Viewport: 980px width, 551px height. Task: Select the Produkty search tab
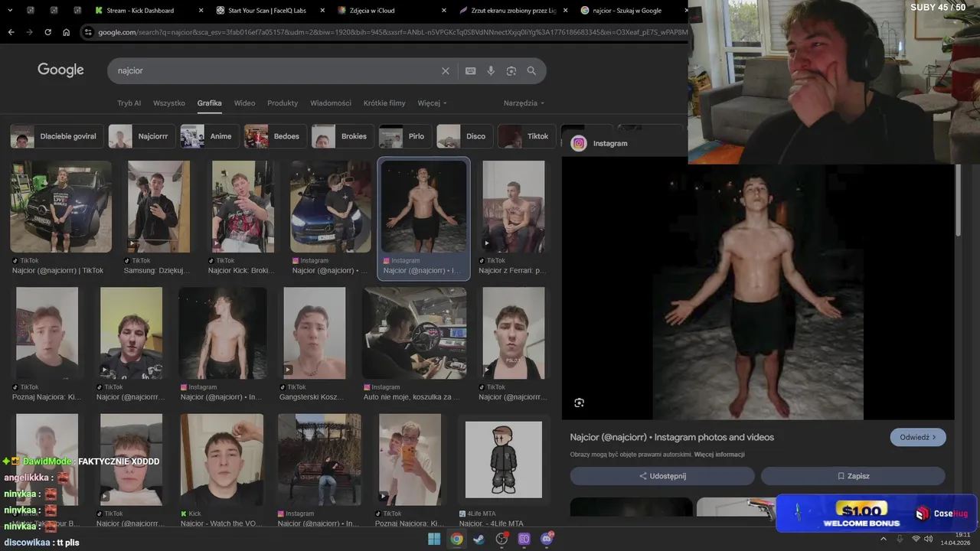coord(283,103)
